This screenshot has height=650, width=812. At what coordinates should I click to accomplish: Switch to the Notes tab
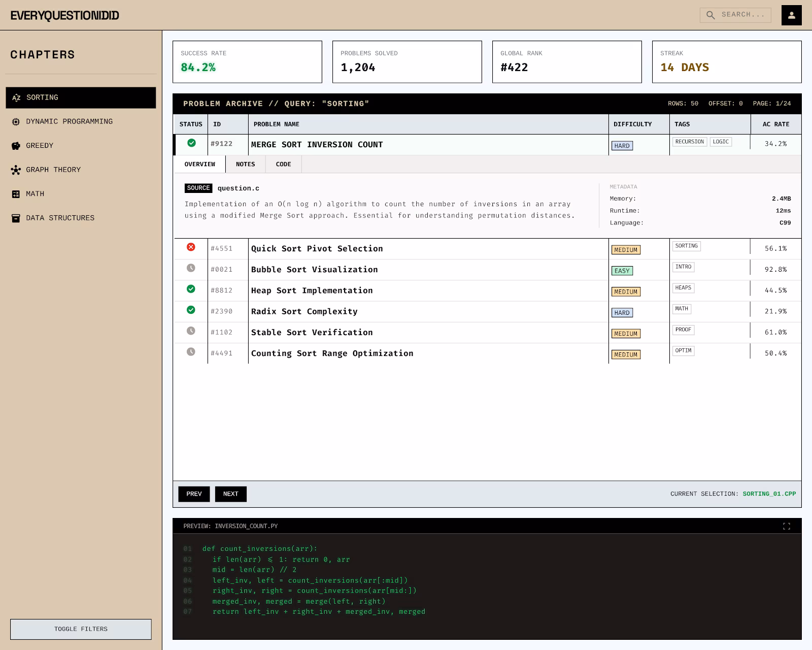tap(245, 164)
